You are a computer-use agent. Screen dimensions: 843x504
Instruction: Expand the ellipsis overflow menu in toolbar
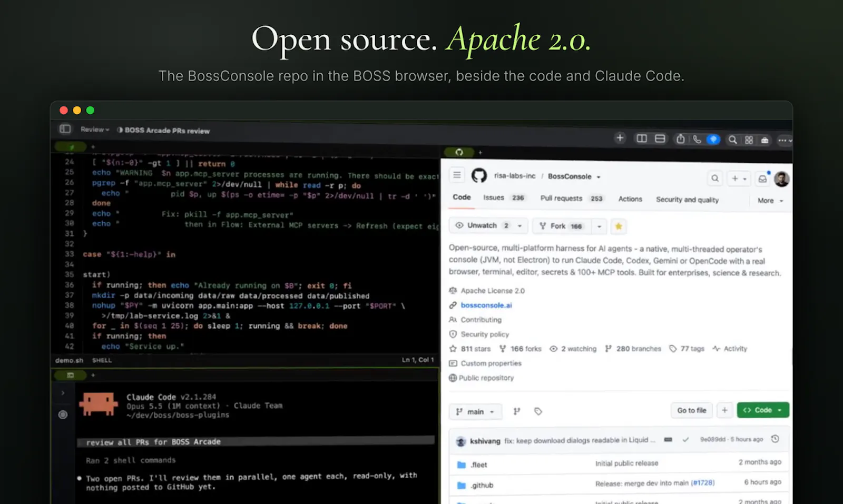[785, 140]
